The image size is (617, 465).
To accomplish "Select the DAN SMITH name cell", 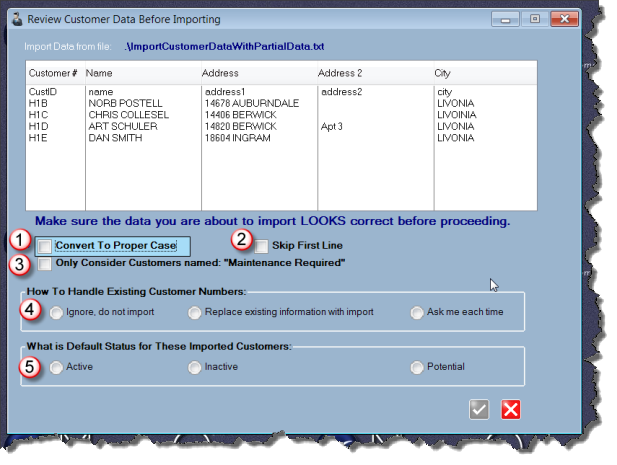I will point(115,138).
